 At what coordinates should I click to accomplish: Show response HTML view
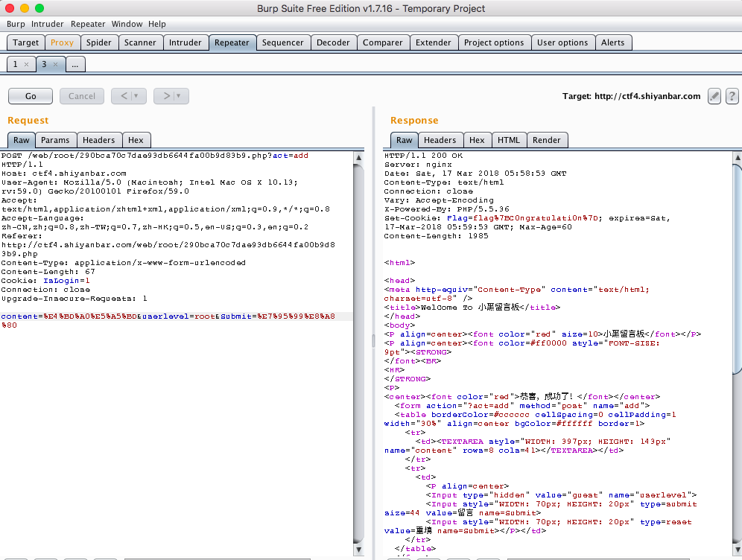(x=509, y=140)
